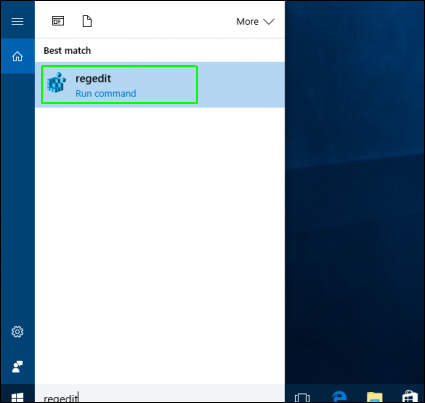Filter results by Apps icon
This screenshot has height=403, width=425.
[x=58, y=21]
